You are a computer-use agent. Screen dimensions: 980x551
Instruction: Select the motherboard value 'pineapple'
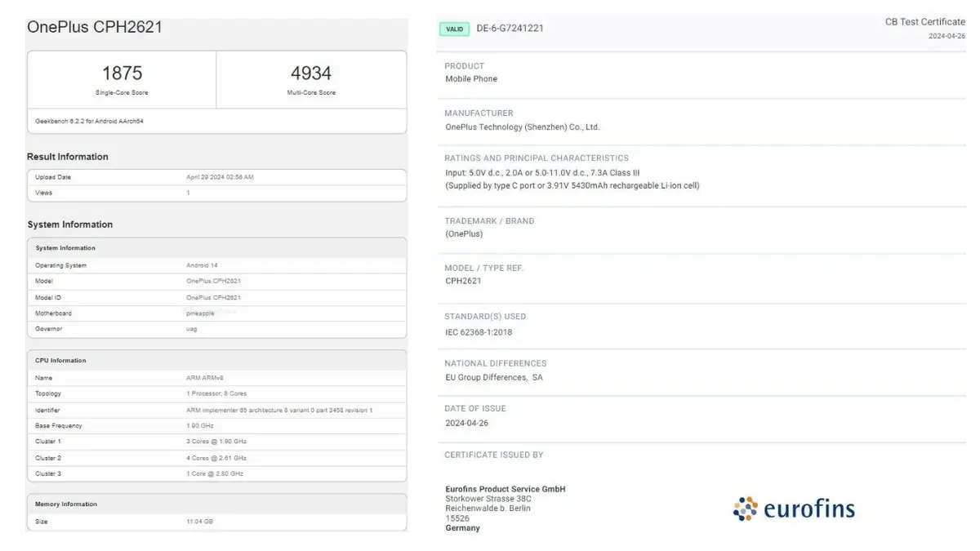tap(200, 313)
